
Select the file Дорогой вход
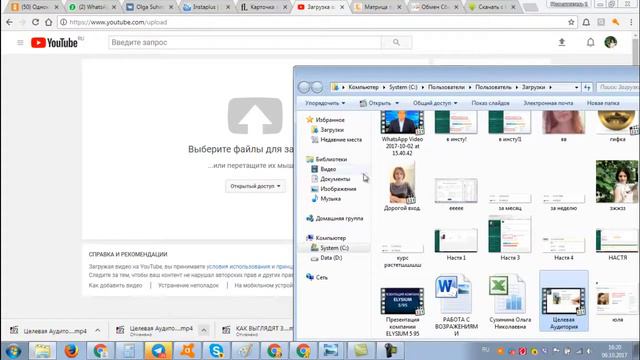pos(402,187)
